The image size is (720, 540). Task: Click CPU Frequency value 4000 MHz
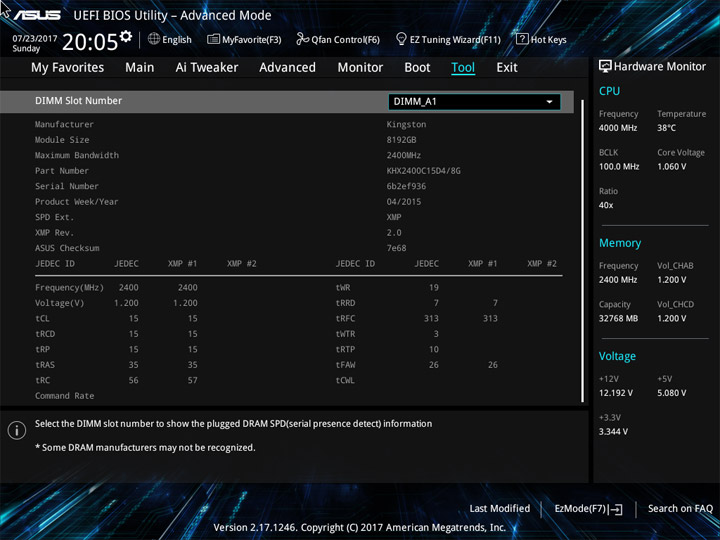618,128
